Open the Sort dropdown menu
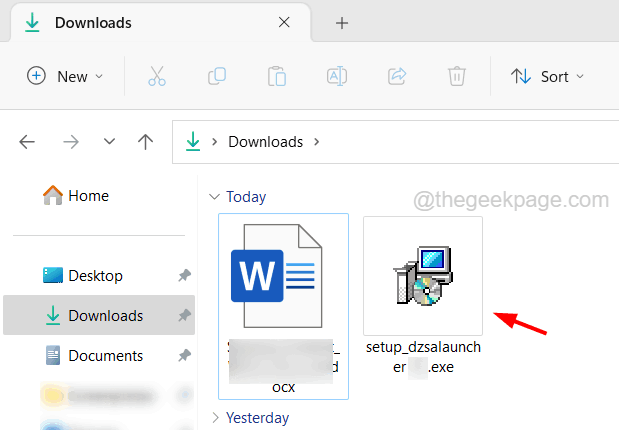619x430 pixels. 547,76
